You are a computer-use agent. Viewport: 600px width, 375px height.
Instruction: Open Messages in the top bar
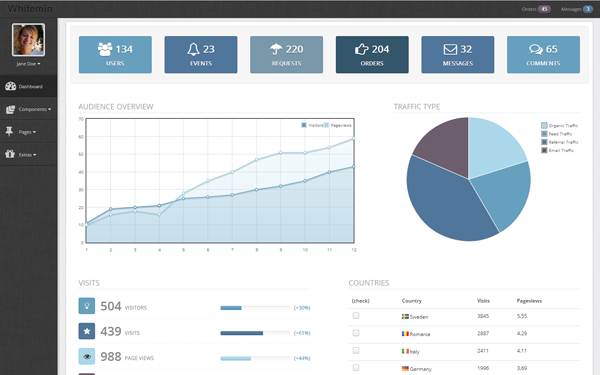[577, 9]
